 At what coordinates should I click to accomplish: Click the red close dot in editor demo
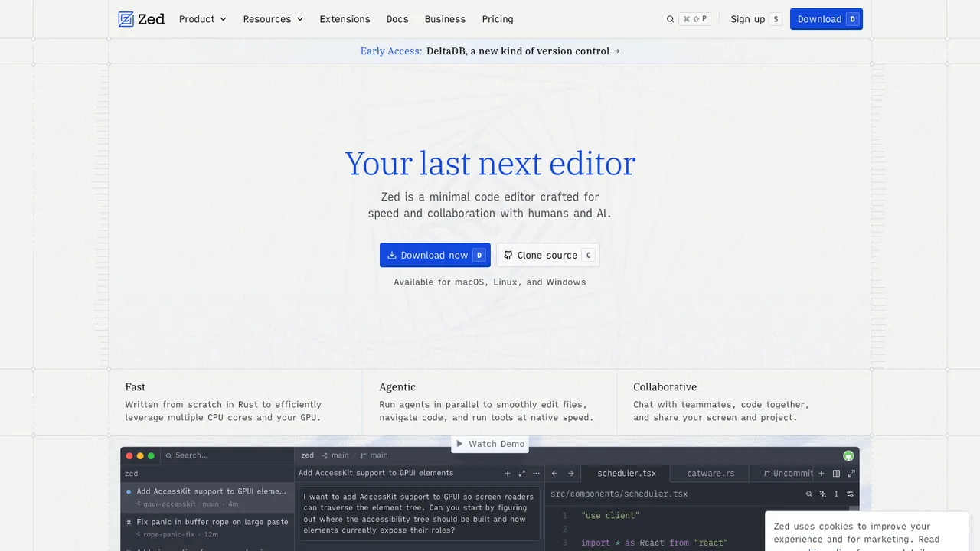pos(129,455)
